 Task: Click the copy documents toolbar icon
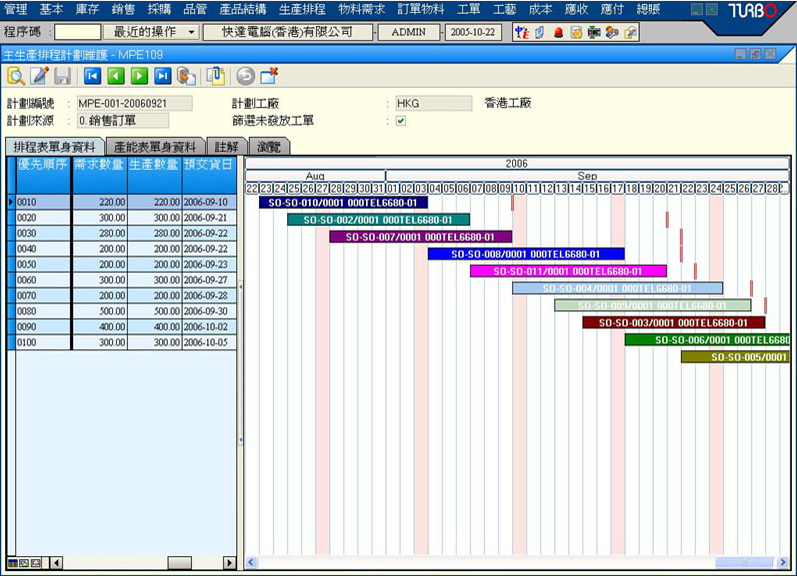216,76
